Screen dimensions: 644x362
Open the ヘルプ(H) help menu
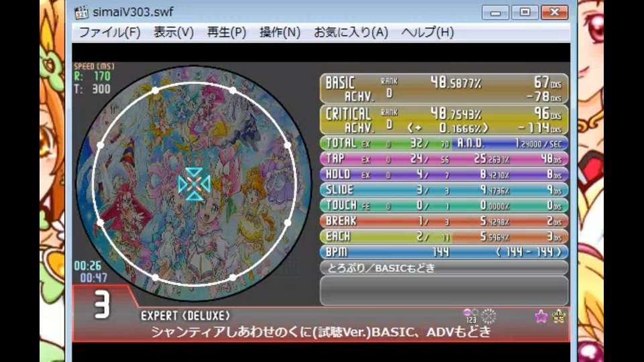point(427,32)
